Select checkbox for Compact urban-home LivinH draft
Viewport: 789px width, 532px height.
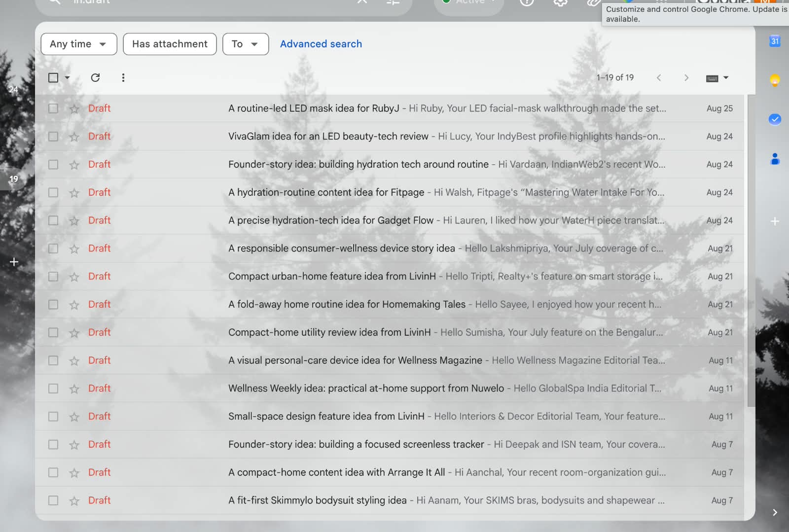[53, 277]
